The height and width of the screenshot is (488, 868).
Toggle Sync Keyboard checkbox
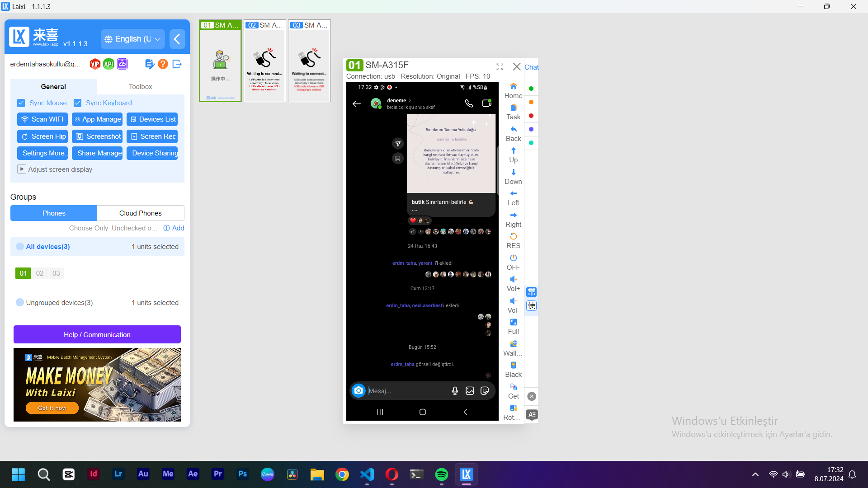(78, 103)
